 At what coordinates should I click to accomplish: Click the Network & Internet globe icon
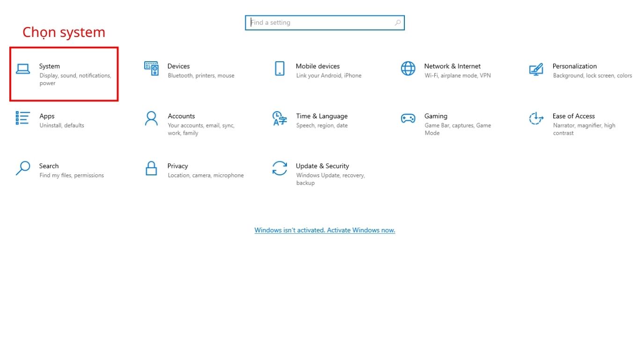408,68
